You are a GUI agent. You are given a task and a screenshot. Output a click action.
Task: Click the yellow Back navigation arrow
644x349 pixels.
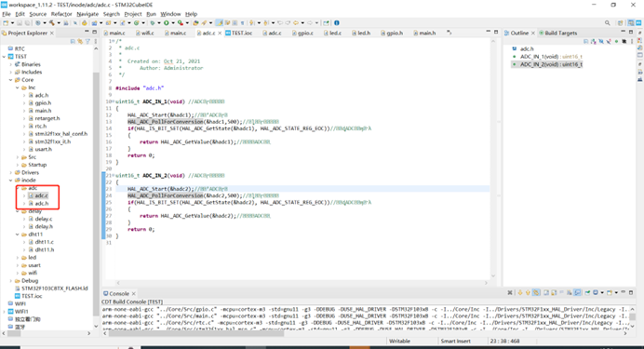[296, 22]
